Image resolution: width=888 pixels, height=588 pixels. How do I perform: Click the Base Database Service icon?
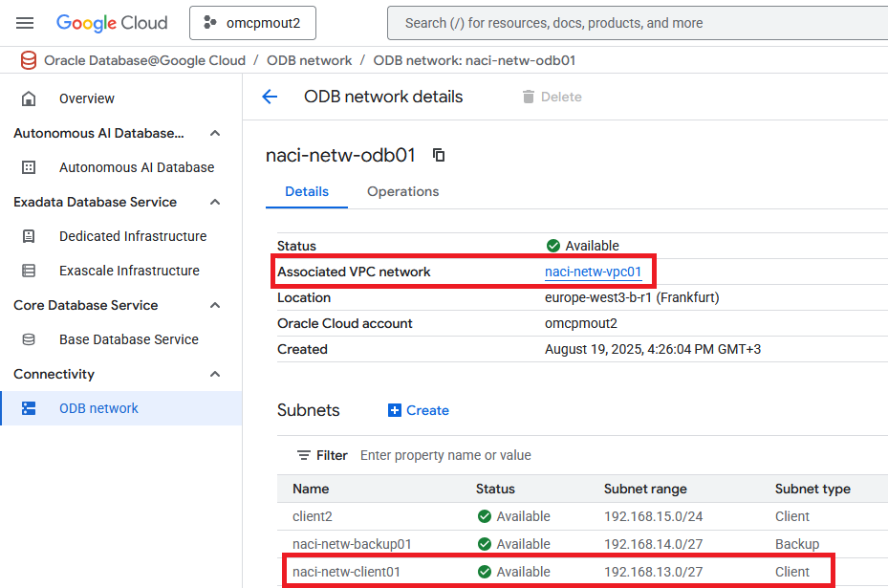(x=29, y=339)
